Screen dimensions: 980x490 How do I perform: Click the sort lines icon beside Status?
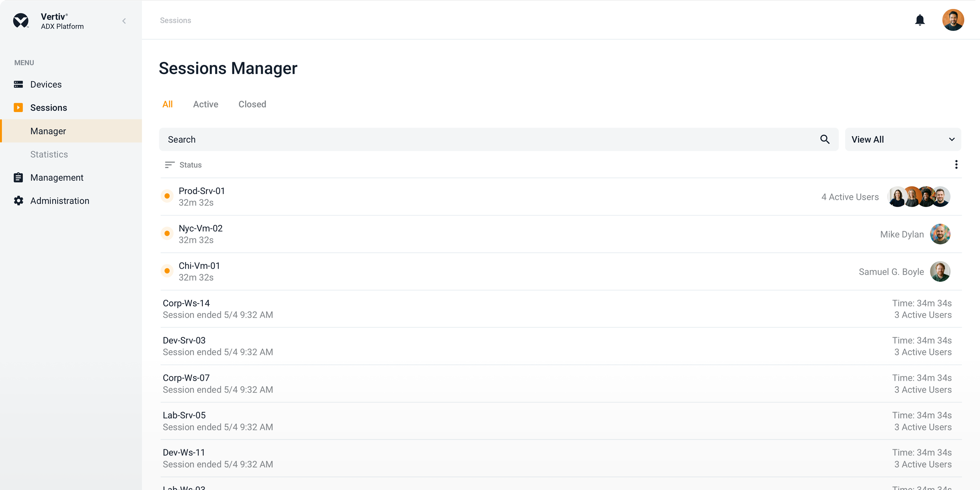169,165
